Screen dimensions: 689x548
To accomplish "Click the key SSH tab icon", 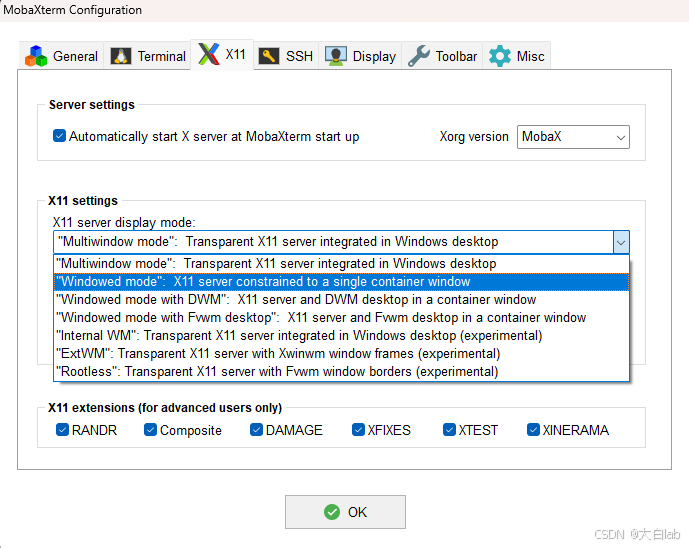I will point(269,56).
